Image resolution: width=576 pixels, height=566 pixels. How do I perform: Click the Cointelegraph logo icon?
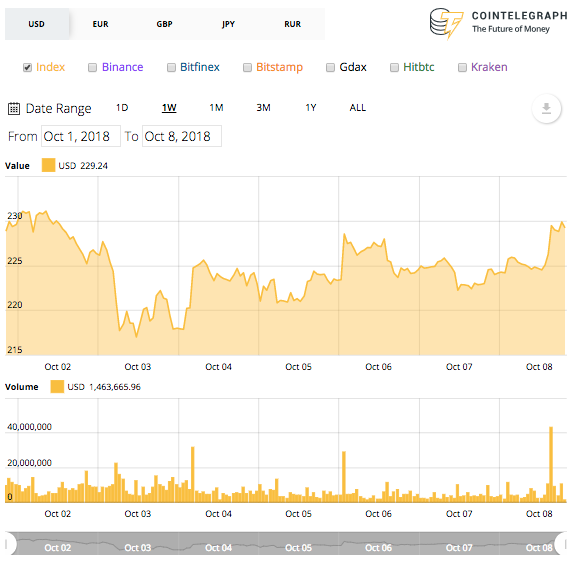pyautogui.click(x=446, y=24)
